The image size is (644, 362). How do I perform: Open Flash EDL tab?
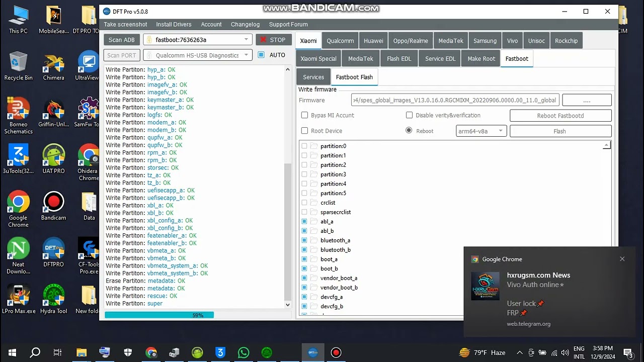coord(399,59)
